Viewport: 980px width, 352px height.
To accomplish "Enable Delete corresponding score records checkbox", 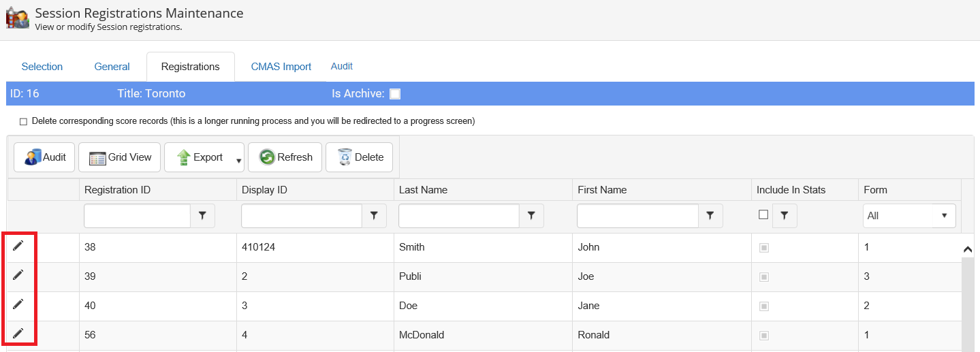I will pos(24,122).
